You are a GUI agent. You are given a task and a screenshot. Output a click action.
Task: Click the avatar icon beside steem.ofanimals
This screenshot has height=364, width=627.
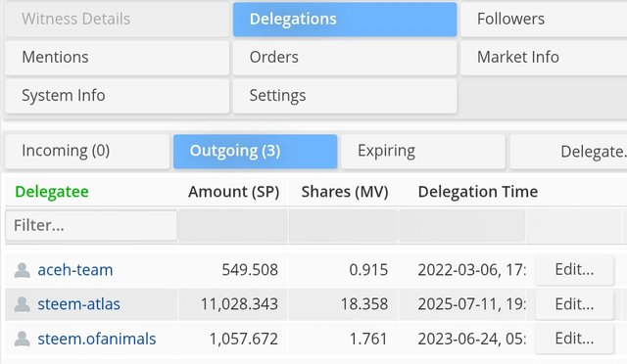22,339
